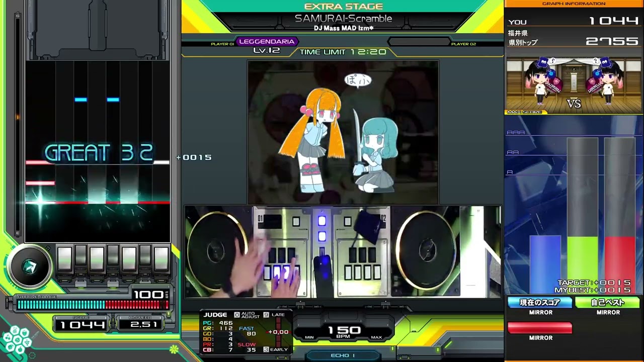Image resolution: width=644 pixels, height=362 pixels.
Task: Click the FAST count 80
Action: 251,334
